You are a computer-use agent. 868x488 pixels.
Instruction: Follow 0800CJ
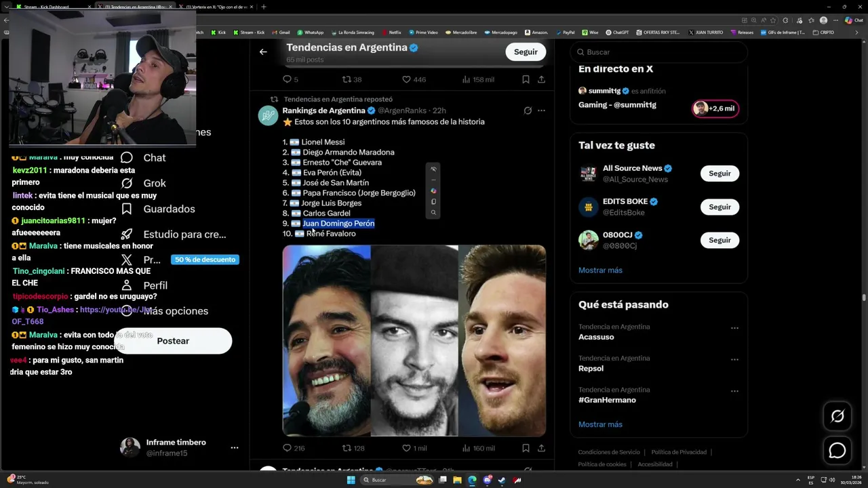[x=719, y=240]
